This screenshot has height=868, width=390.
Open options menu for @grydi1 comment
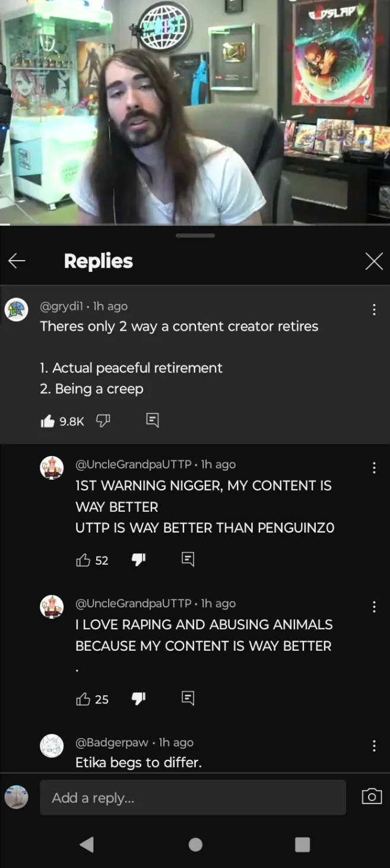click(374, 309)
